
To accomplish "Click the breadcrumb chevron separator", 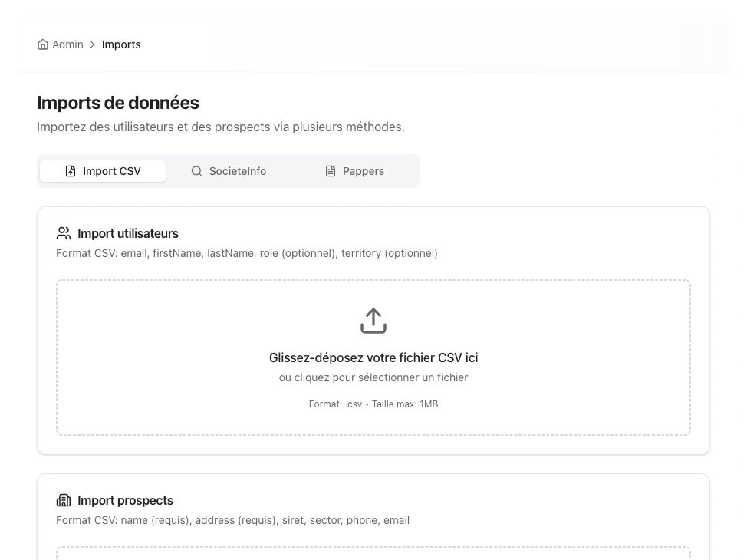I will tap(93, 44).
